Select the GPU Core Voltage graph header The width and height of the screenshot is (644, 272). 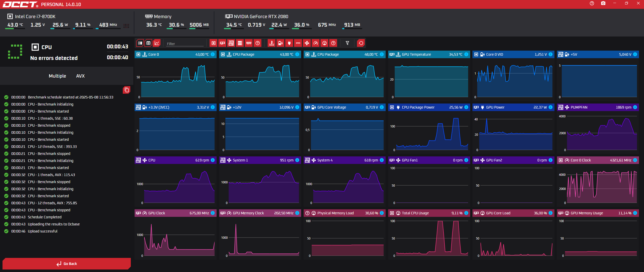[x=344, y=107]
